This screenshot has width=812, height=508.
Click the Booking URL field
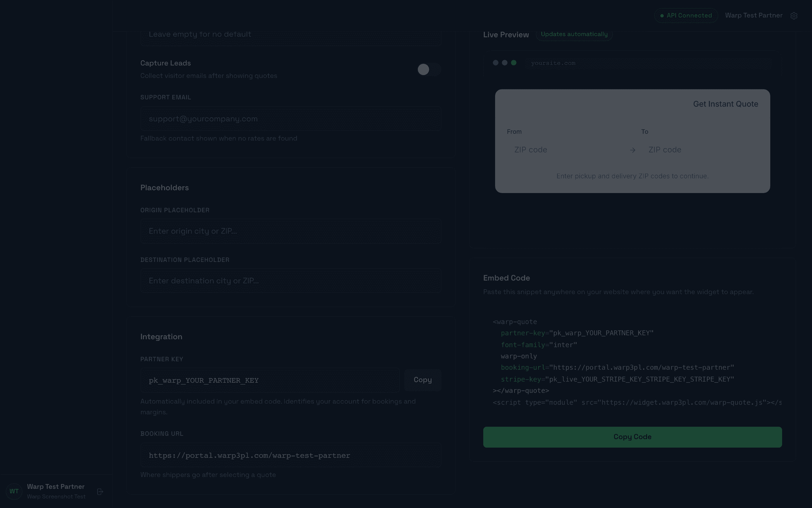point(291,455)
